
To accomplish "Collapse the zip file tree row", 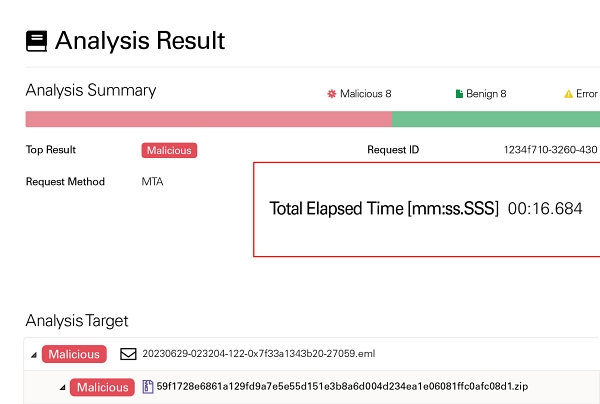I will (x=62, y=388).
